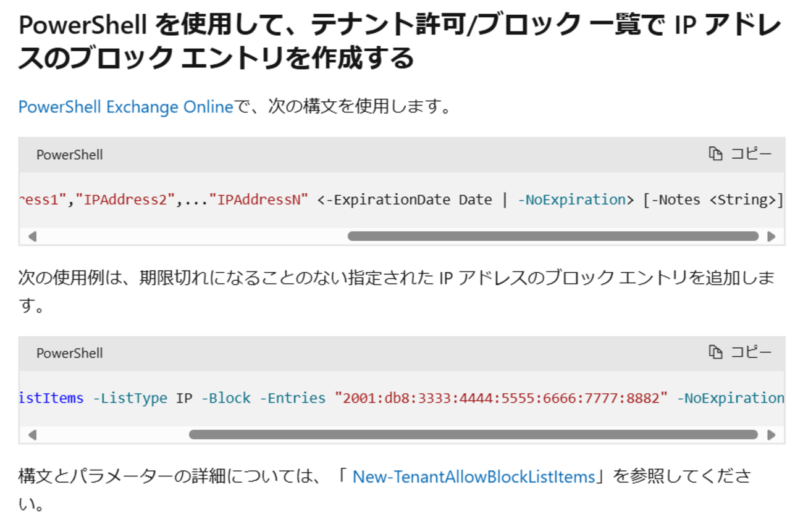Click the copy icon in the second code header
803x532 pixels.
click(715, 352)
